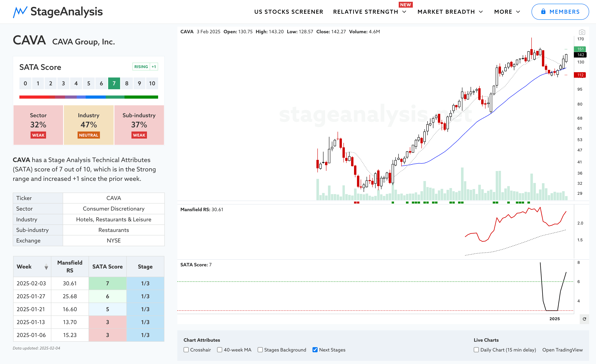The width and height of the screenshot is (596, 364).
Task: Expand the Relative Strength dropdown chevron
Action: tap(404, 12)
